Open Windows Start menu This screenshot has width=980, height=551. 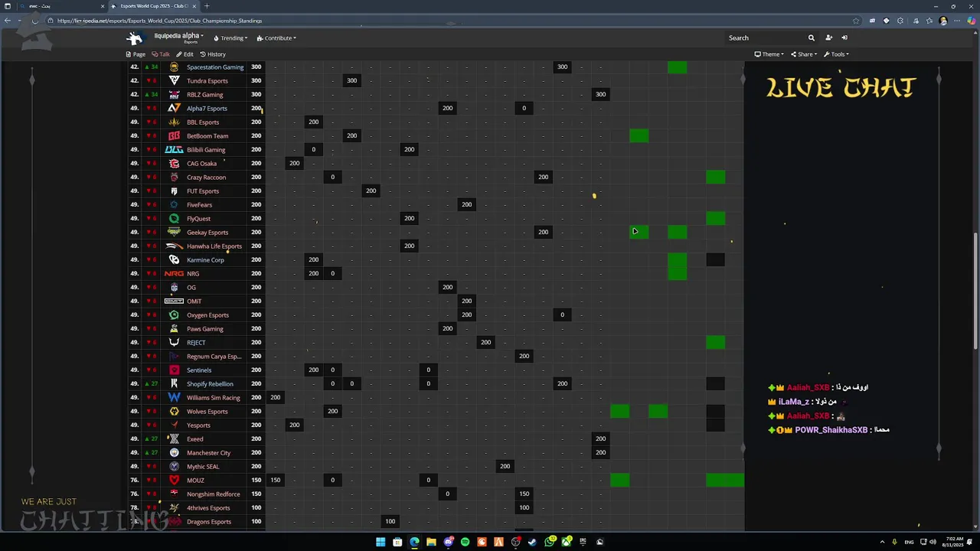pos(381,542)
